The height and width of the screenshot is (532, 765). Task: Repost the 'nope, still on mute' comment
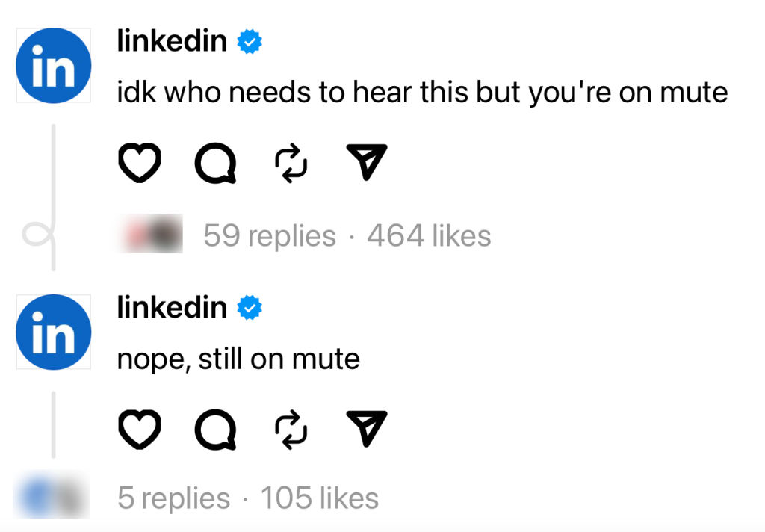[x=290, y=427]
